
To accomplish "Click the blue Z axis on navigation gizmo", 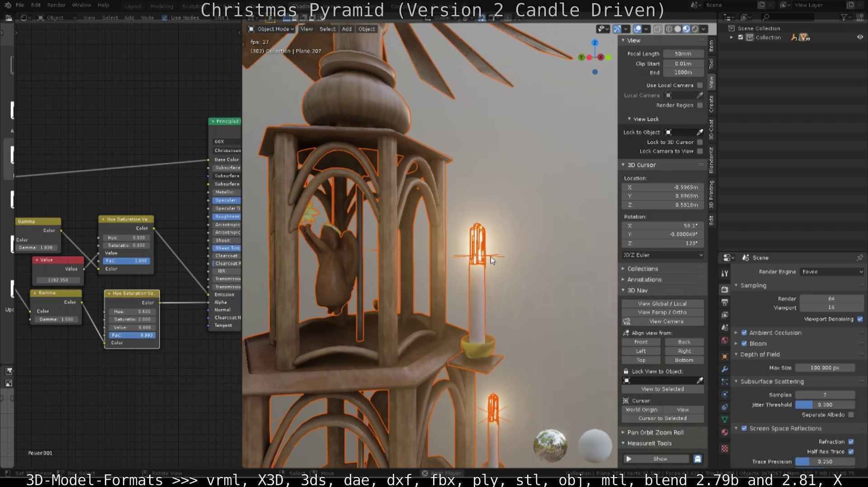I will (x=595, y=42).
